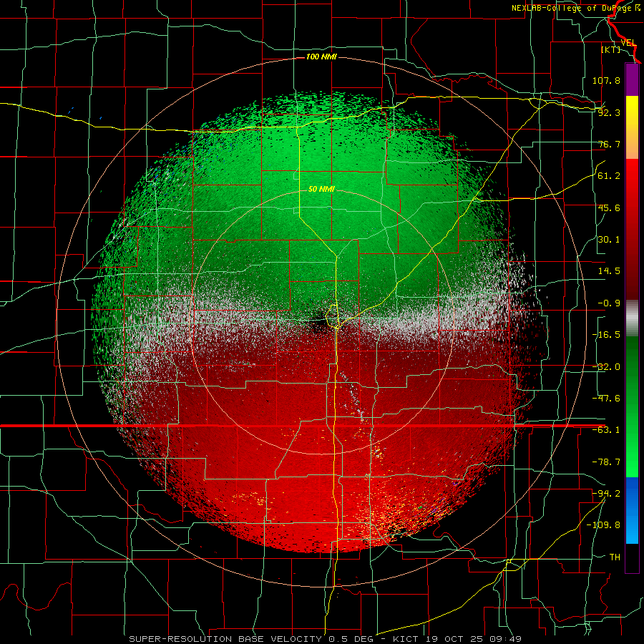Click the 30.1 velocity scale value
The image size is (644, 644).
(x=609, y=240)
